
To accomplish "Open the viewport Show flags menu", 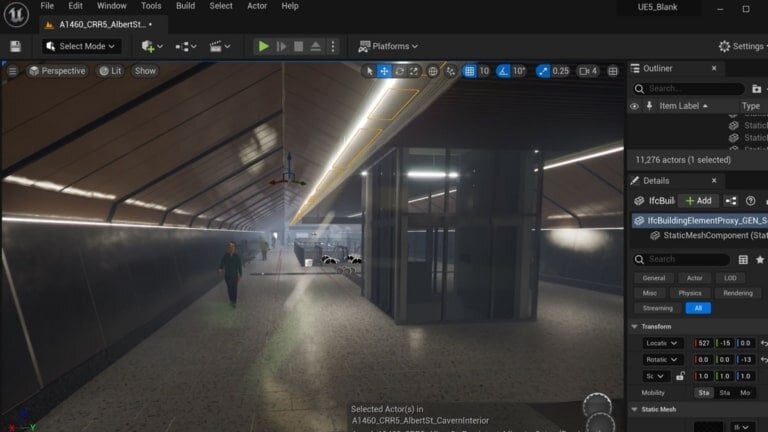I will point(145,71).
